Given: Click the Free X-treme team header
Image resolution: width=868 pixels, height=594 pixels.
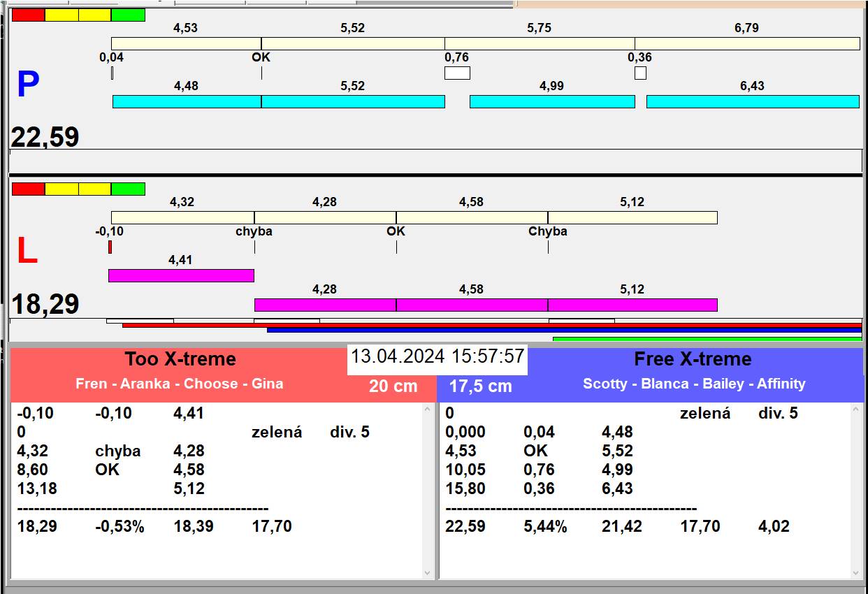Looking at the screenshot, I should click(693, 359).
